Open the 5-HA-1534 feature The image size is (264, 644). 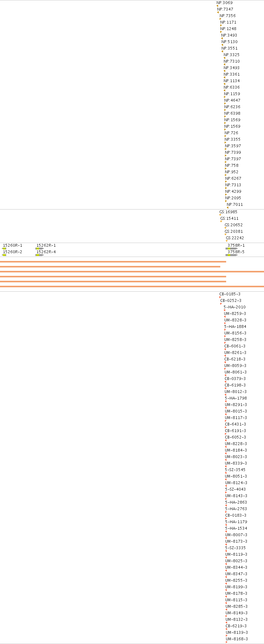[x=236, y=528]
